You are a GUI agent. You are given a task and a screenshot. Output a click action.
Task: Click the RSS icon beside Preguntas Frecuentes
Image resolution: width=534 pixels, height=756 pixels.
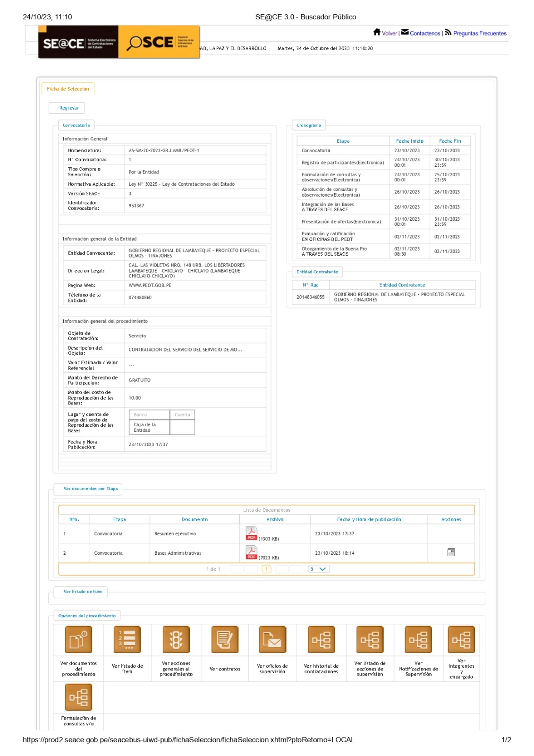[x=448, y=32]
